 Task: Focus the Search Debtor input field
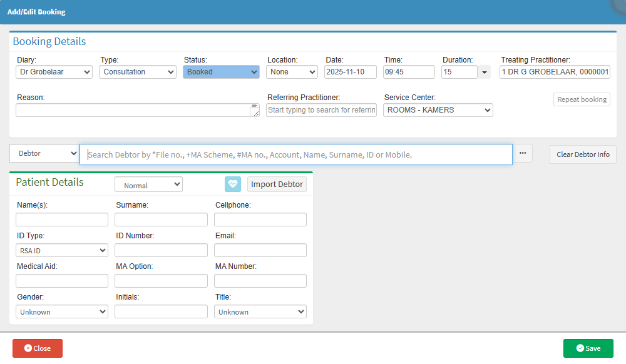pyautogui.click(x=295, y=154)
